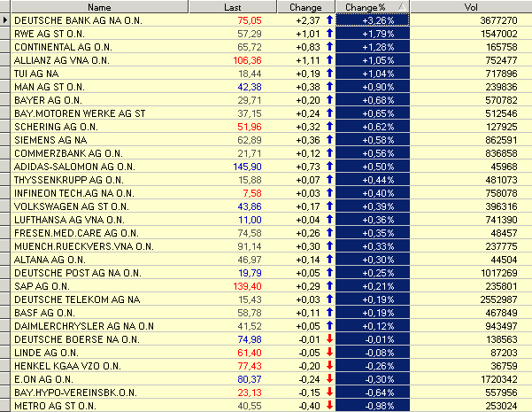The width and height of the screenshot is (532, 412).
Task: Click the red down arrow for METRO AG
Action: pyautogui.click(x=329, y=405)
